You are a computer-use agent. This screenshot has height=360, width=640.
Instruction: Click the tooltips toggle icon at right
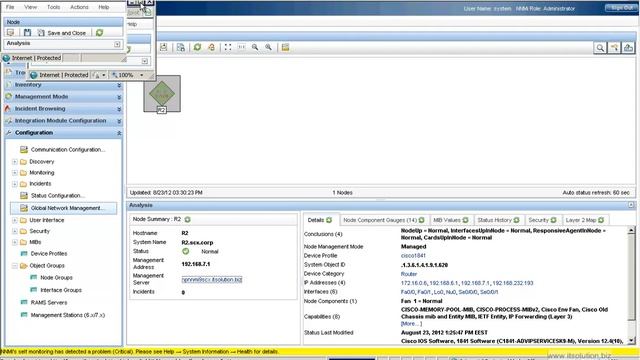(x=614, y=48)
